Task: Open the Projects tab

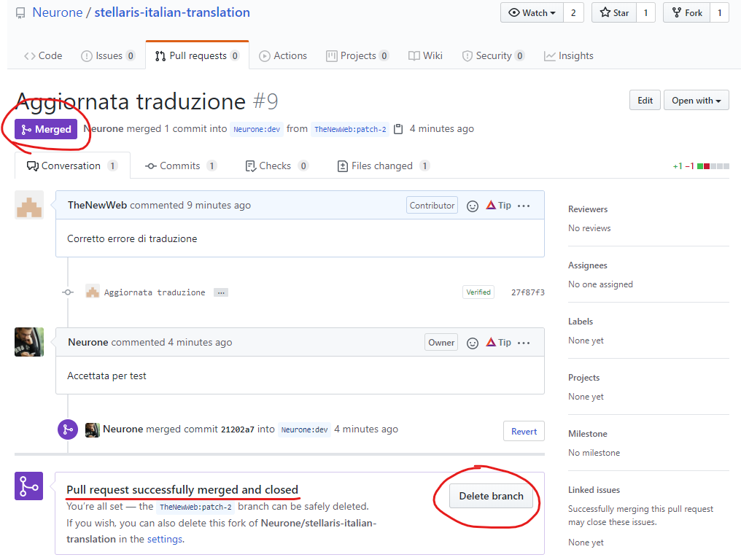Action: [x=357, y=55]
